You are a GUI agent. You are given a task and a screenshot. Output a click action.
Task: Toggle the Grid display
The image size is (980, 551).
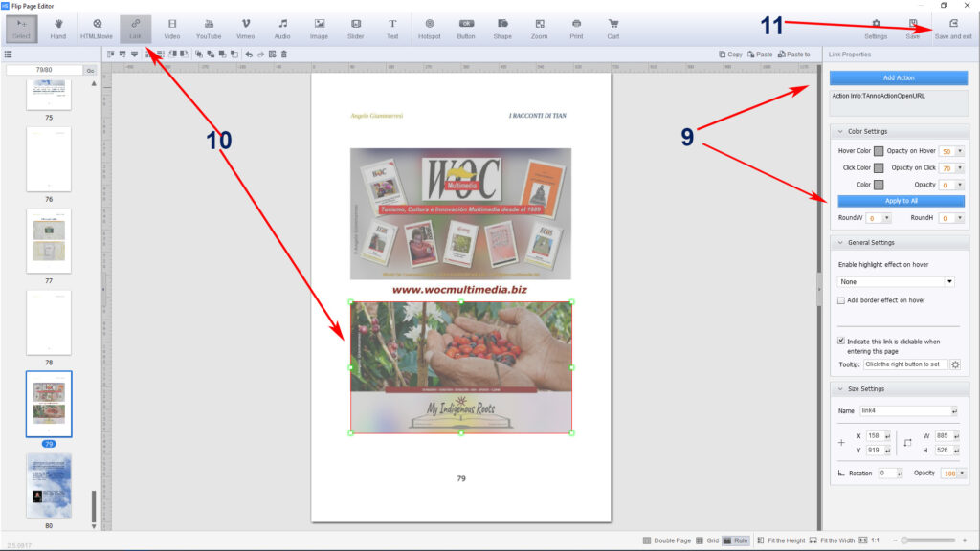707,540
